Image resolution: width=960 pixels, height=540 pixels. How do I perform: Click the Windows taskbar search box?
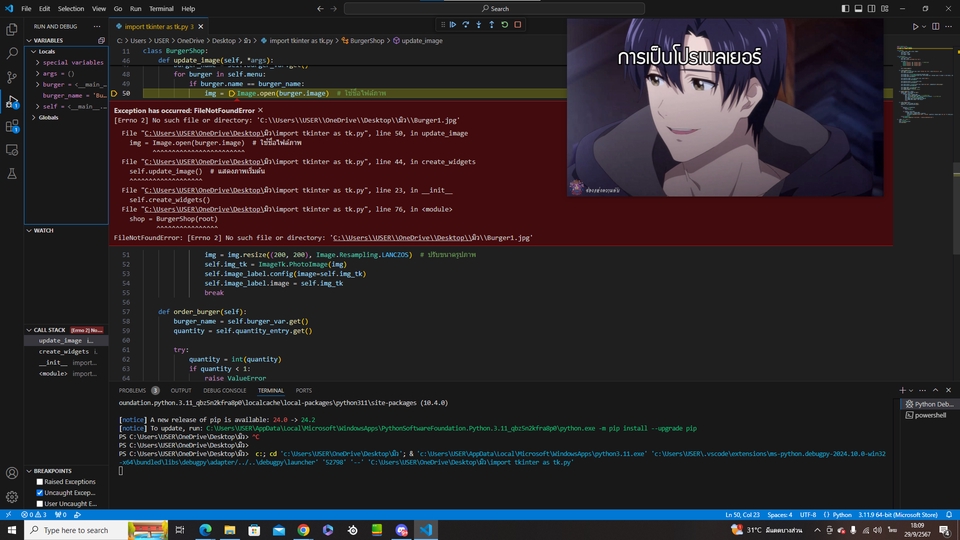(x=77, y=530)
